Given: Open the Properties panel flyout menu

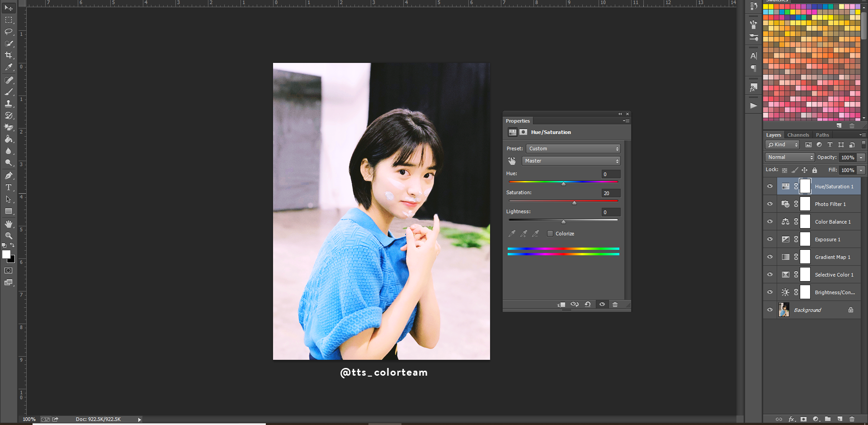Looking at the screenshot, I should coord(626,121).
